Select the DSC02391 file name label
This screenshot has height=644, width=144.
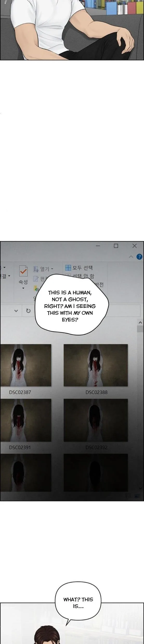(20, 447)
